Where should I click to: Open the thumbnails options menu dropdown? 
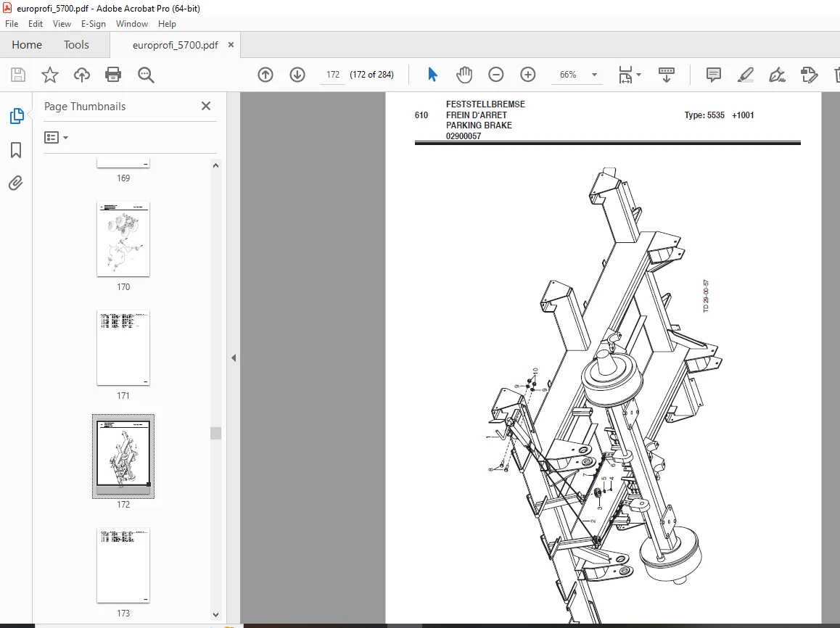(57, 138)
